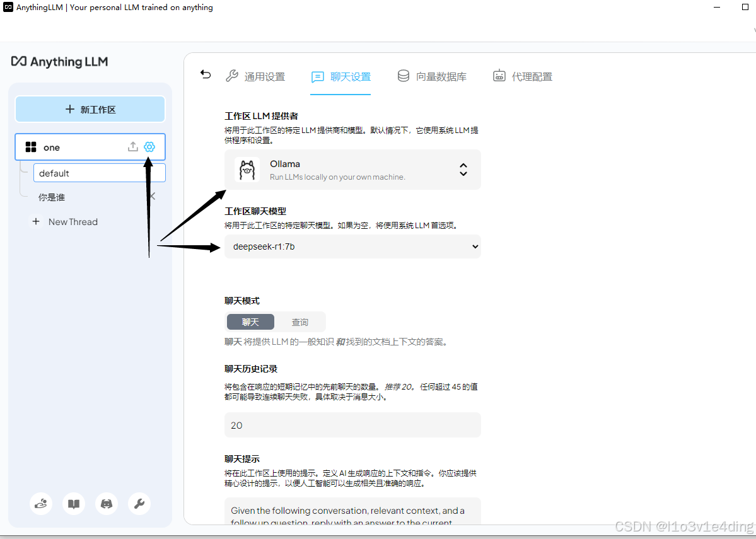Maximize the AnythingLLM window
The width and height of the screenshot is (756, 539).
pyautogui.click(x=745, y=7)
